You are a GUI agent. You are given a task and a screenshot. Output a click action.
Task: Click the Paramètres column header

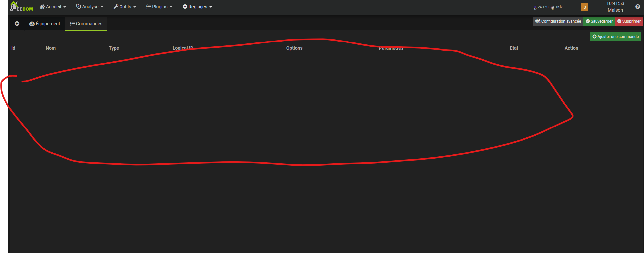[391, 48]
